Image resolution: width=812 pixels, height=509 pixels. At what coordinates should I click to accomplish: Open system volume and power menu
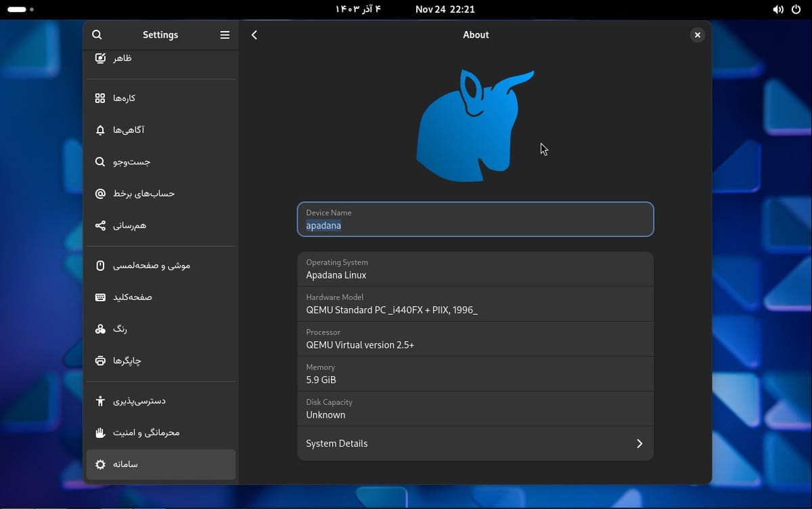click(x=787, y=9)
